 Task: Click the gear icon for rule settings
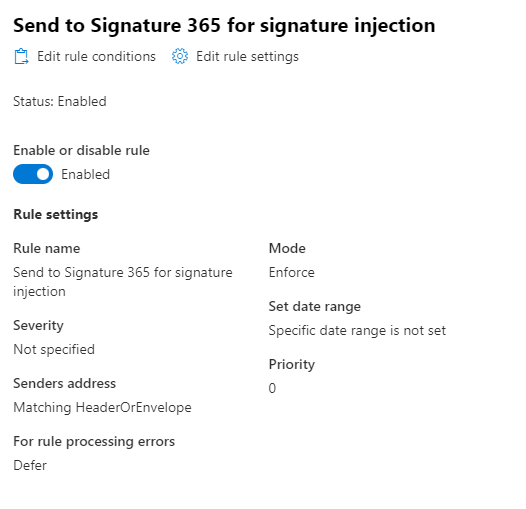click(x=180, y=56)
